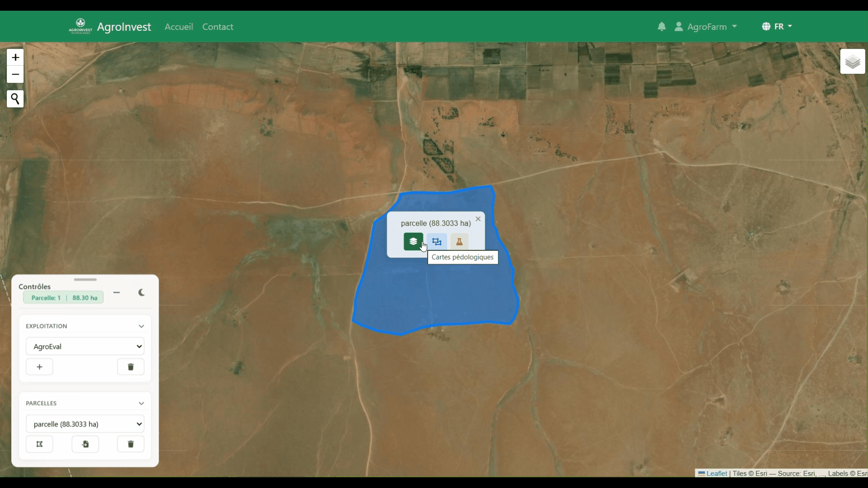
Task: Open the Contact page
Action: 217,27
